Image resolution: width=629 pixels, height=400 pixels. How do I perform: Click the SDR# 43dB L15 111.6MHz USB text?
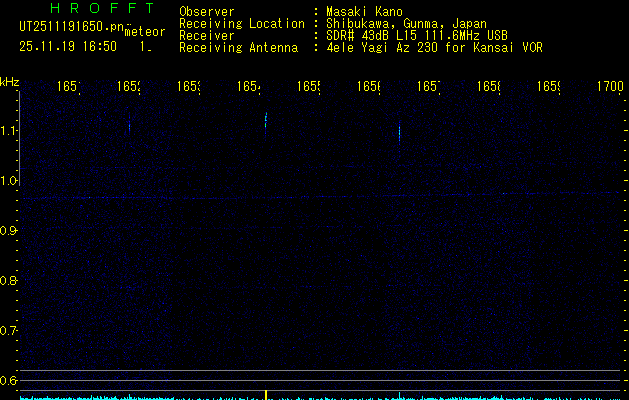coord(417,36)
